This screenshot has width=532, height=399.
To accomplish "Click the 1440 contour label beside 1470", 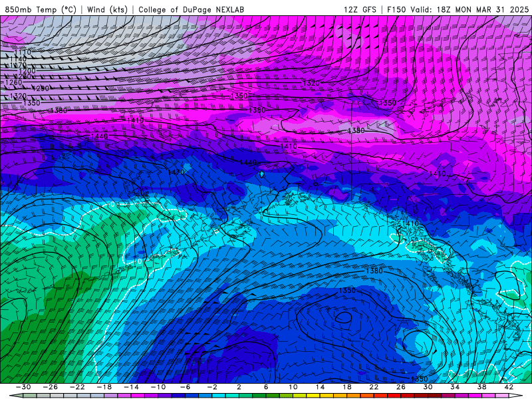I will pos(248,162).
